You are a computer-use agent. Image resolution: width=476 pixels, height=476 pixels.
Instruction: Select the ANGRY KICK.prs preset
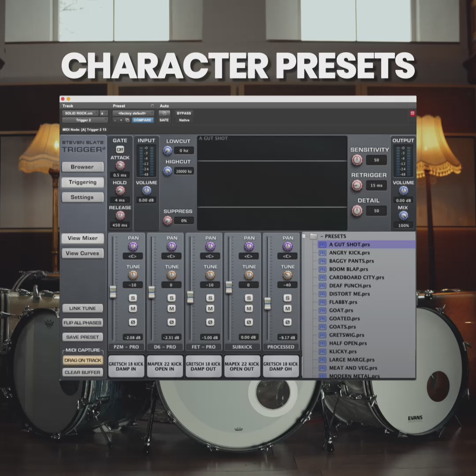click(367, 253)
